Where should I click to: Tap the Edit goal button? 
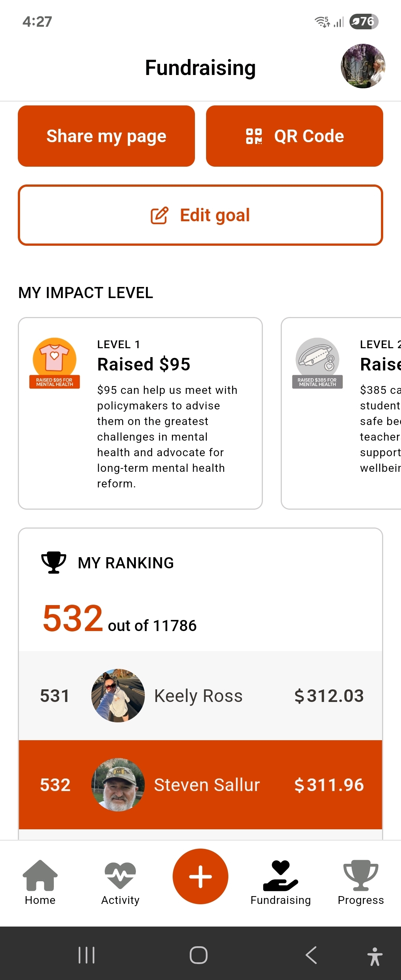coord(200,215)
